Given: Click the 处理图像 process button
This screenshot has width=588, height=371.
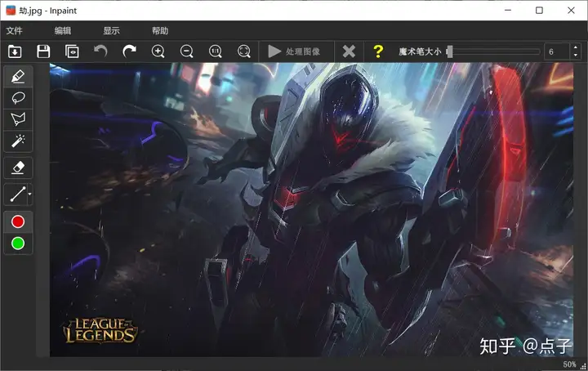Looking at the screenshot, I should click(294, 51).
